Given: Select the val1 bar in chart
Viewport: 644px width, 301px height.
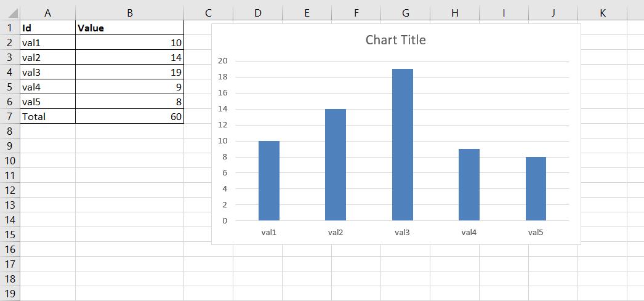Looking at the screenshot, I should [269, 181].
